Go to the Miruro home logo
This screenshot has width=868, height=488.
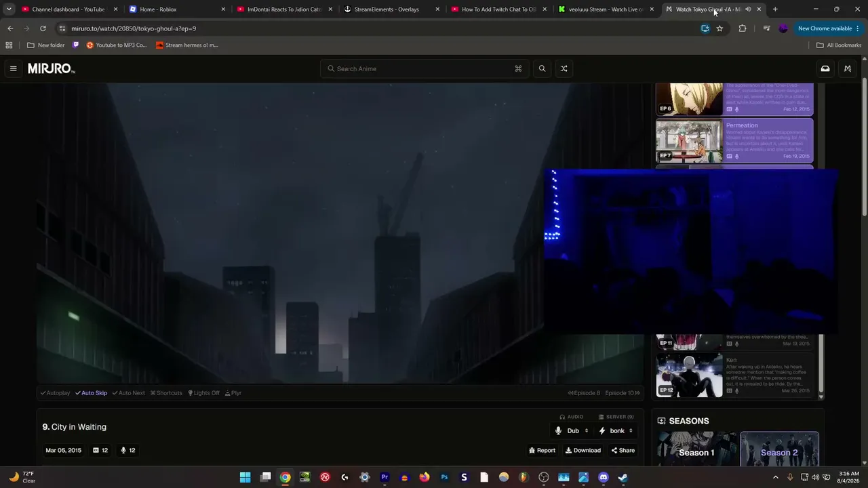[52, 68]
